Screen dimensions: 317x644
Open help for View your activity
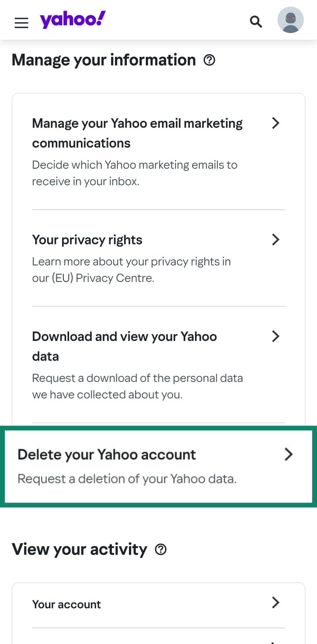click(161, 549)
